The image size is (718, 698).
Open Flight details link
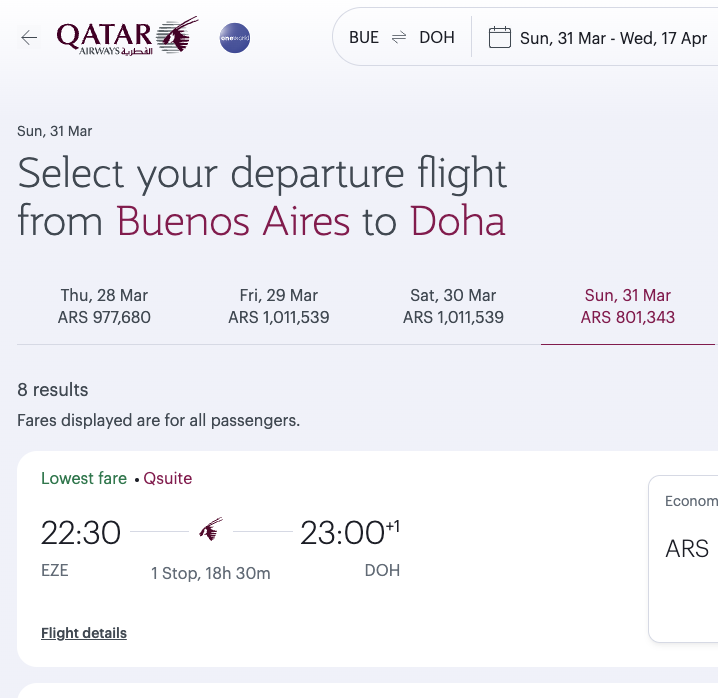(x=84, y=633)
